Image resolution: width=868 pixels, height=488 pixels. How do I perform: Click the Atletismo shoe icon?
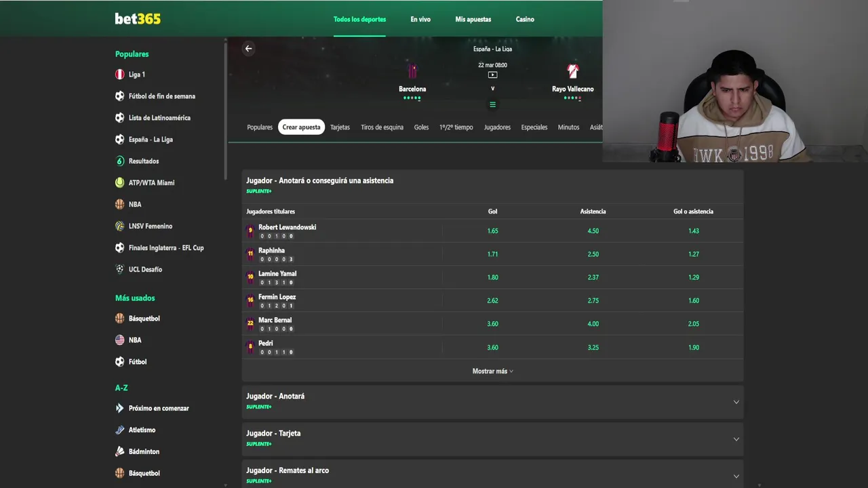pos(119,430)
